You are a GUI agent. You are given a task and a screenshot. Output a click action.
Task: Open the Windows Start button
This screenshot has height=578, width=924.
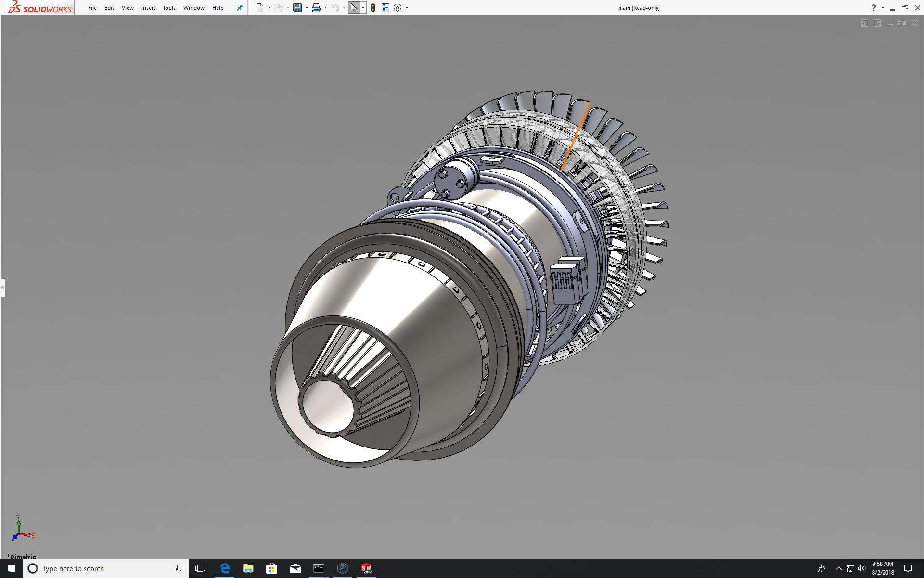coord(12,568)
